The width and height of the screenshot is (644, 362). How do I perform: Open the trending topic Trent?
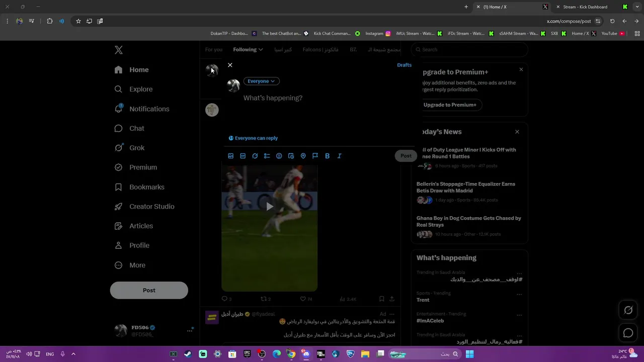423,300
